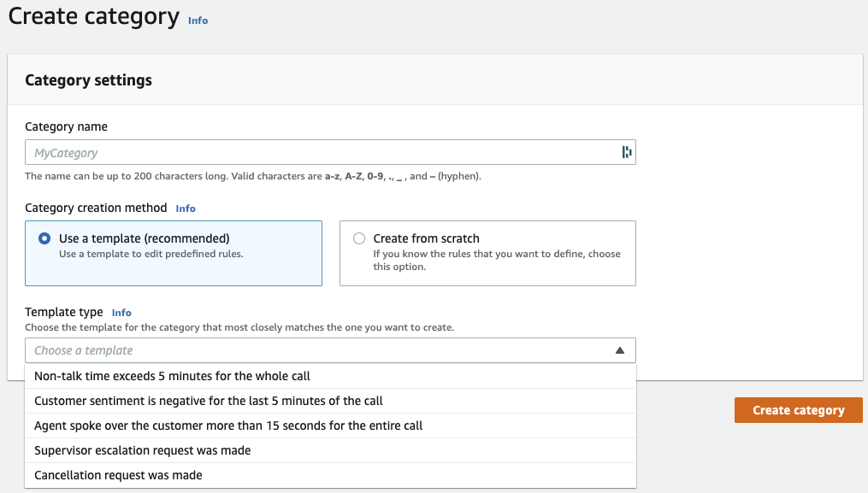This screenshot has height=493, width=868.
Task: Collapse the template dropdown arrow
Action: click(x=620, y=350)
